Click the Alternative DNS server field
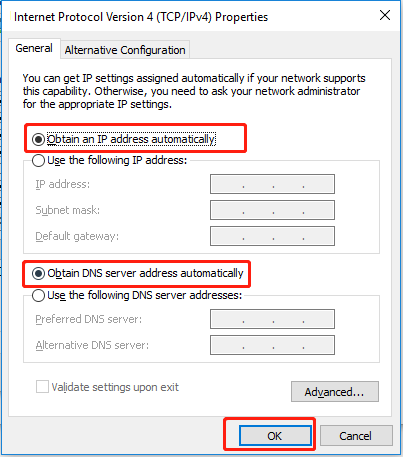Image resolution: width=403 pixels, height=457 pixels. [272, 345]
